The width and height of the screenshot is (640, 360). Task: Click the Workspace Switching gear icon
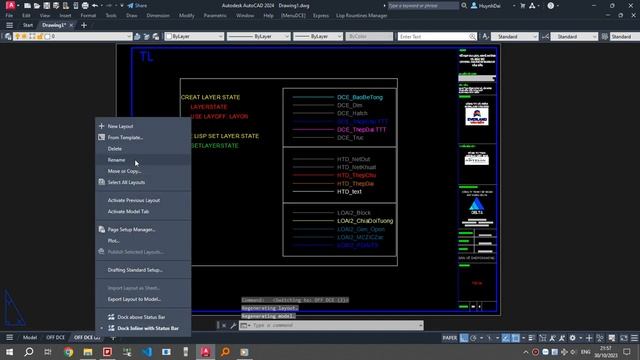[573, 338]
